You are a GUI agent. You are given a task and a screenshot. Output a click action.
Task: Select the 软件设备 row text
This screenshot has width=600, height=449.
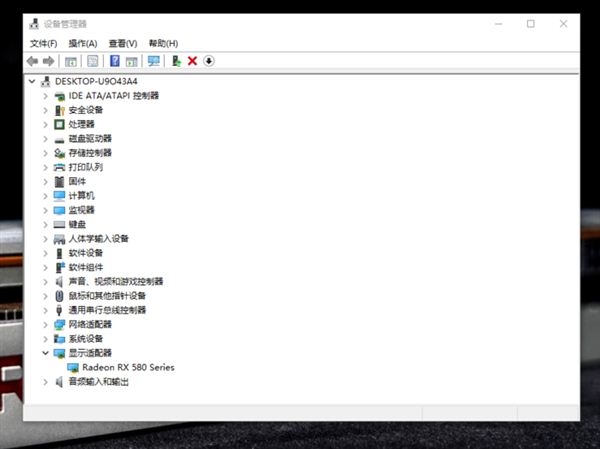(86, 253)
